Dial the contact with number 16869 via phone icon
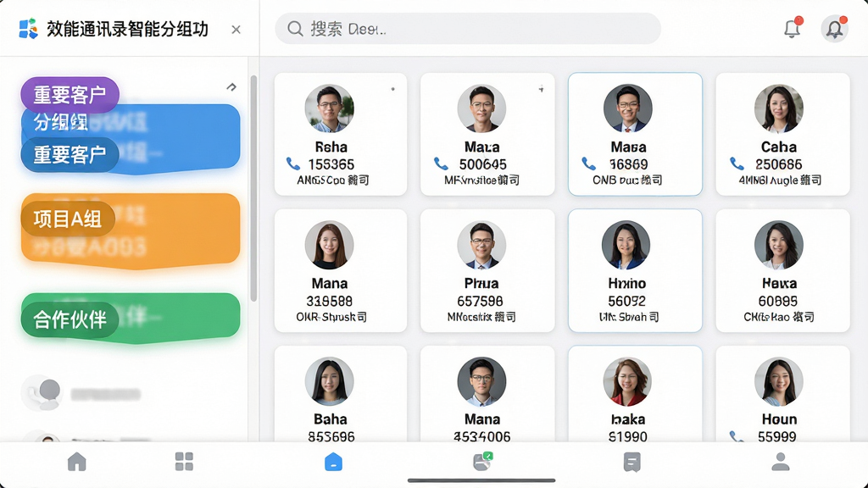The height and width of the screenshot is (488, 868). pos(588,164)
